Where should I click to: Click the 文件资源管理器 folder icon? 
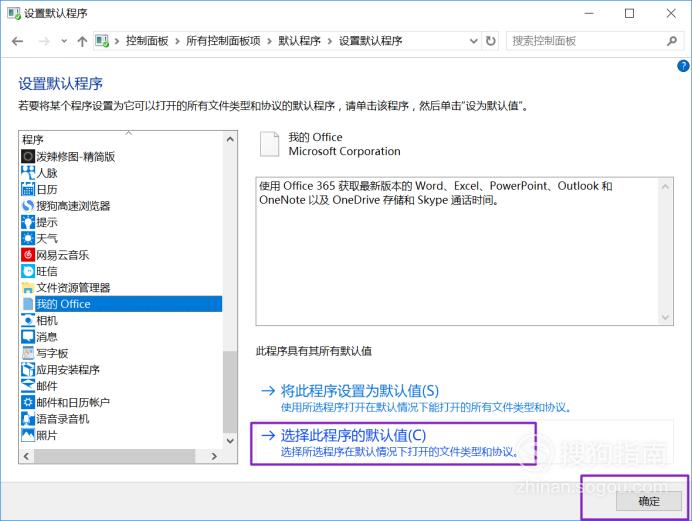pyautogui.click(x=28, y=288)
